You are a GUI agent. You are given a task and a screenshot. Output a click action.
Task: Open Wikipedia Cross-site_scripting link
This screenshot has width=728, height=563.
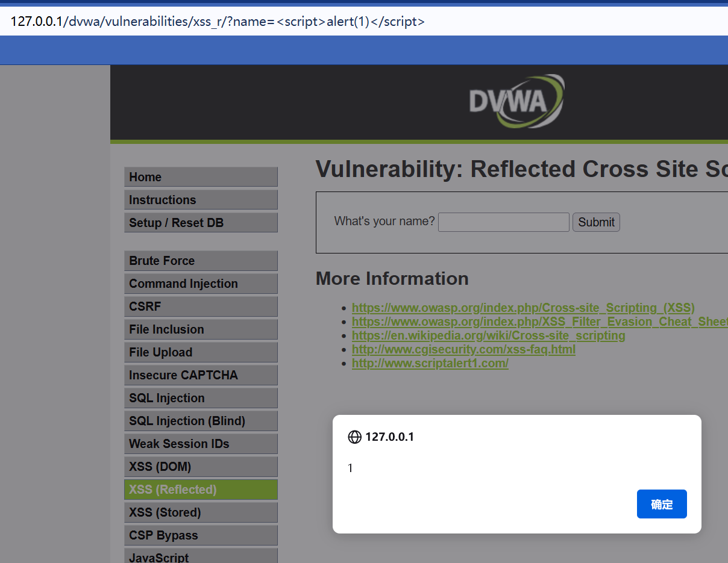pos(489,335)
